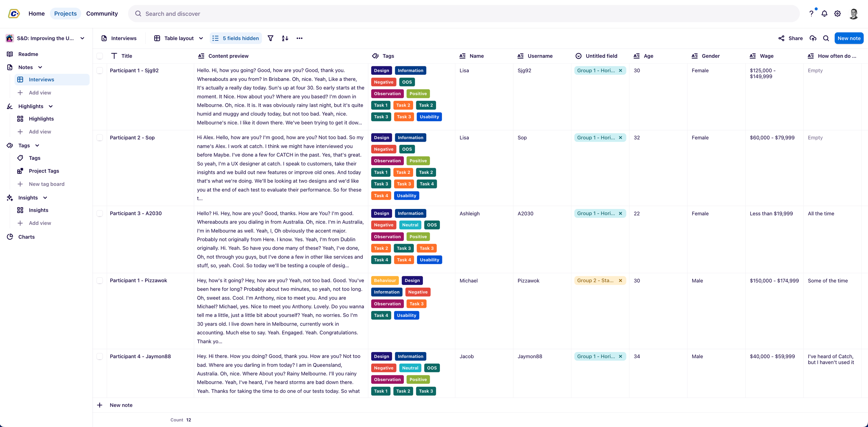The image size is (868, 427).
Task: Click the Insights sparkle icon
Action: pyautogui.click(x=10, y=198)
